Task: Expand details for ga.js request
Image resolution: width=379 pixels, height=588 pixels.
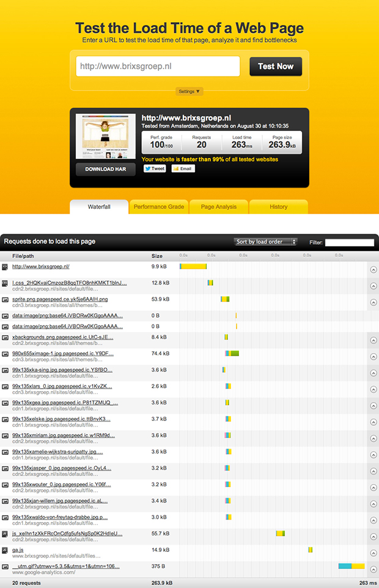Action: [373, 553]
